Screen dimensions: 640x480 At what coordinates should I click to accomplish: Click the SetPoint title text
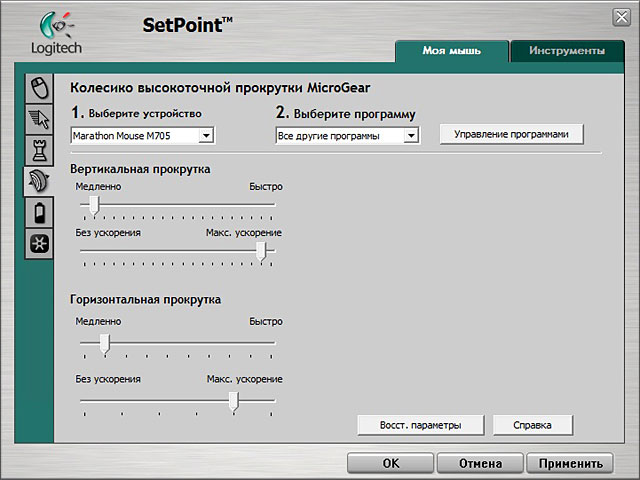[x=187, y=25]
